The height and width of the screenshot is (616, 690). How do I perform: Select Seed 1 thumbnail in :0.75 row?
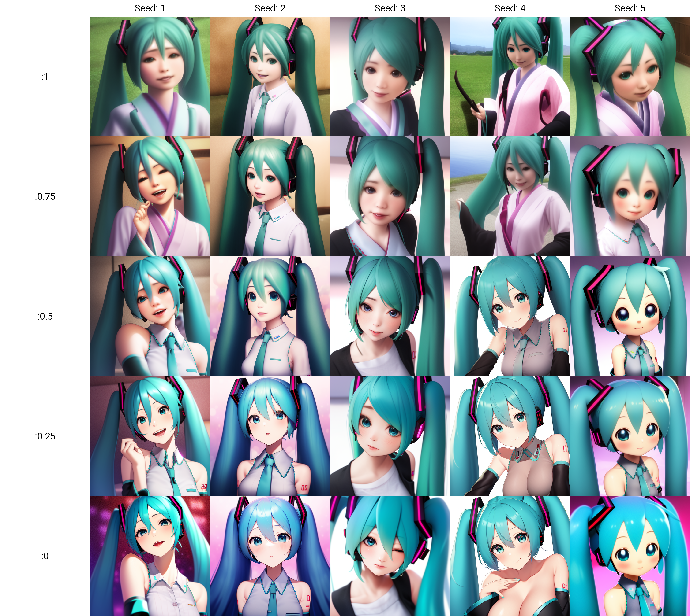[150, 197]
